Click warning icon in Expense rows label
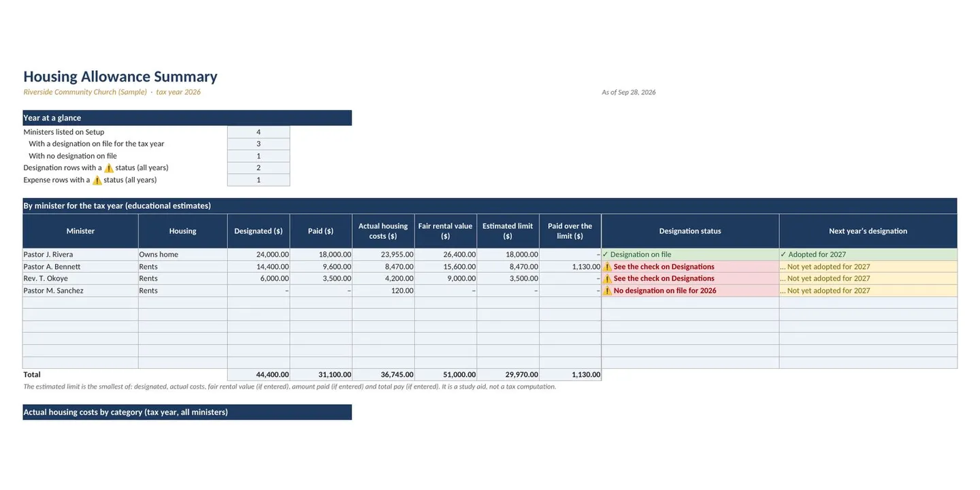 pyautogui.click(x=97, y=180)
